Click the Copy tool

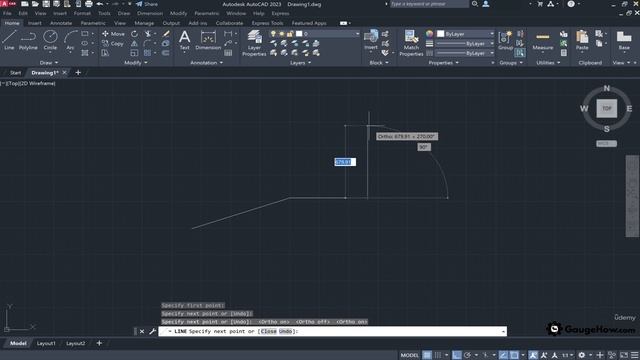coord(113,43)
